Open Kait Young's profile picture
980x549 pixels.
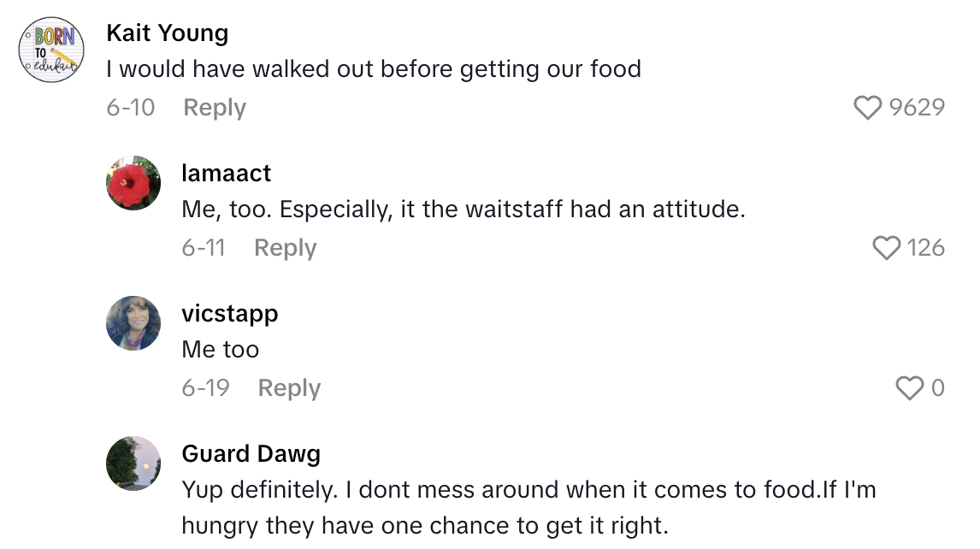(50, 50)
